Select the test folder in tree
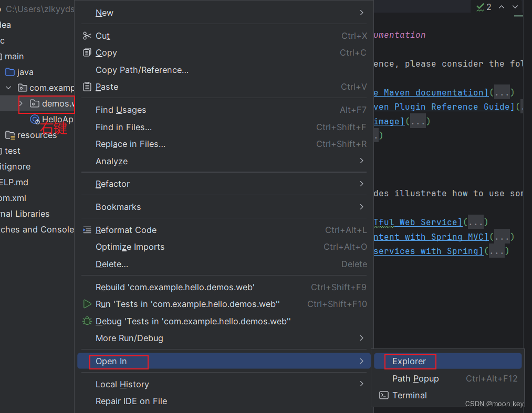Viewport: 532px width, 413px height. pyautogui.click(x=12, y=151)
